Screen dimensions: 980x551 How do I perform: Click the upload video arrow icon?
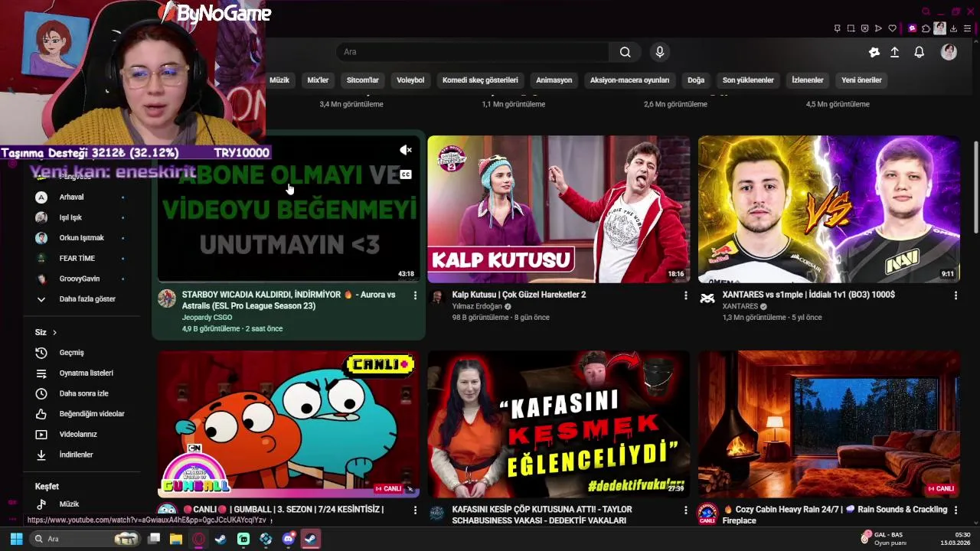coord(894,52)
